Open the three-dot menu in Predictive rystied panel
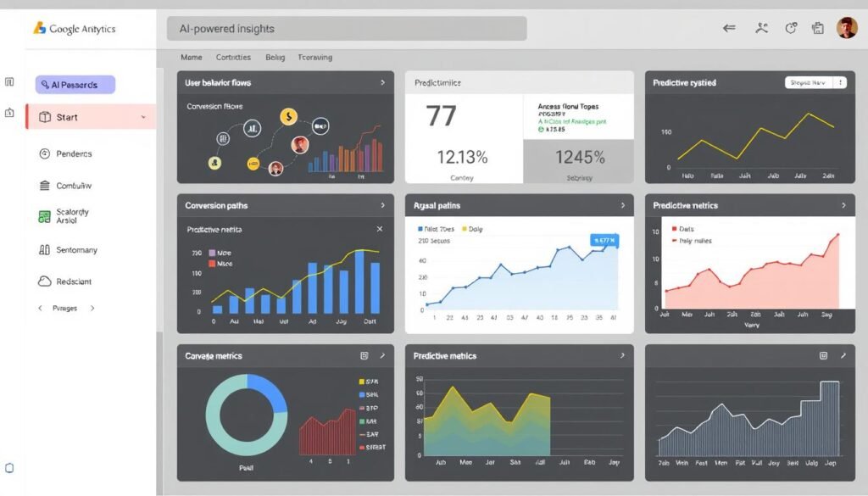868x496 pixels. pos(840,81)
